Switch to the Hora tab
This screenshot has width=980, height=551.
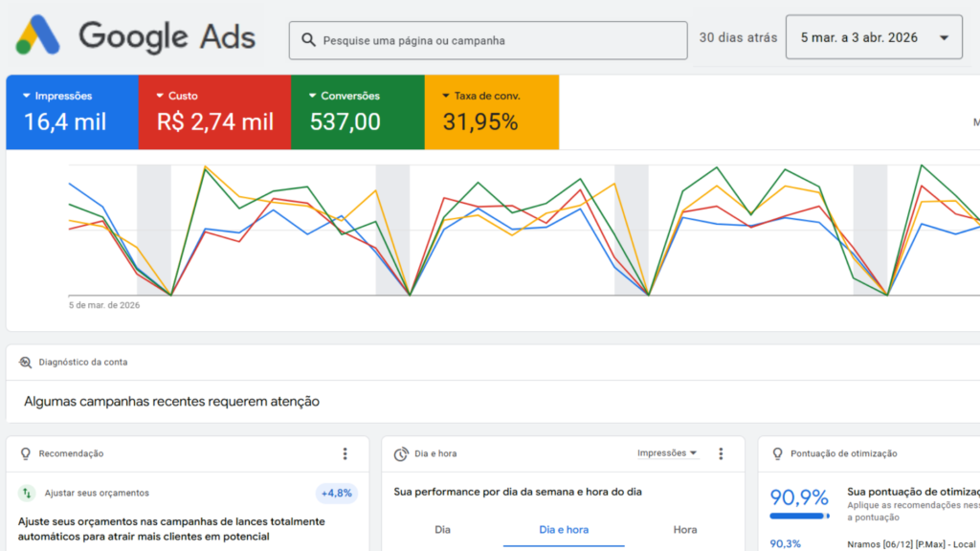point(684,529)
